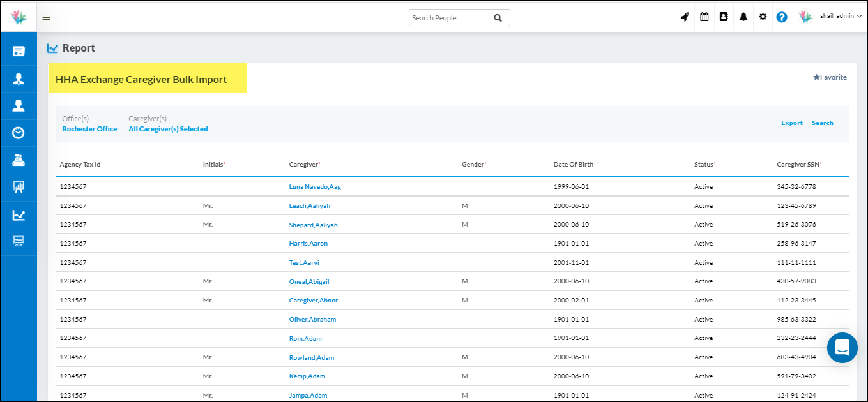Open the address book contacts icon
This screenshot has width=868, height=402.
pos(724,17)
